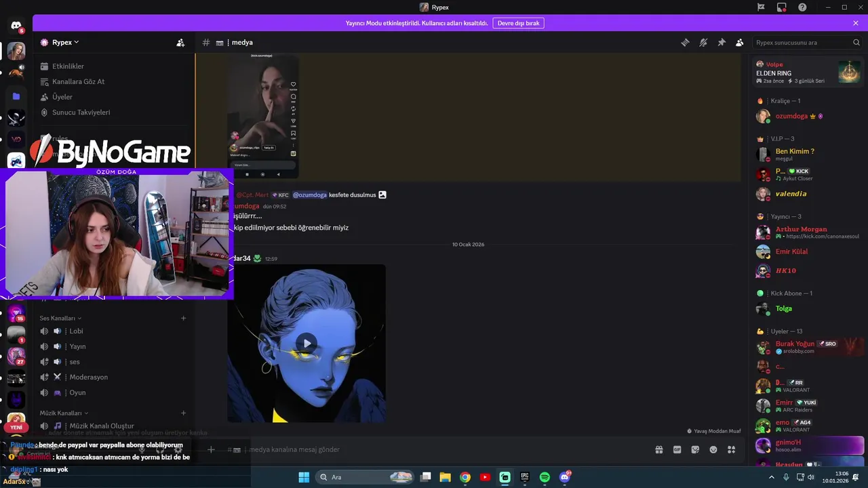Add channel to Ses Kanalları with plus
The image size is (868, 488).
[x=183, y=318]
